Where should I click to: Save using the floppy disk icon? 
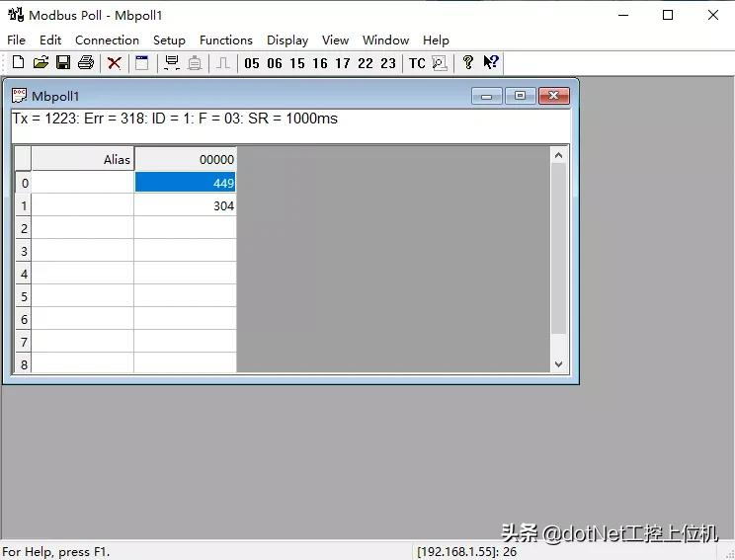point(63,63)
